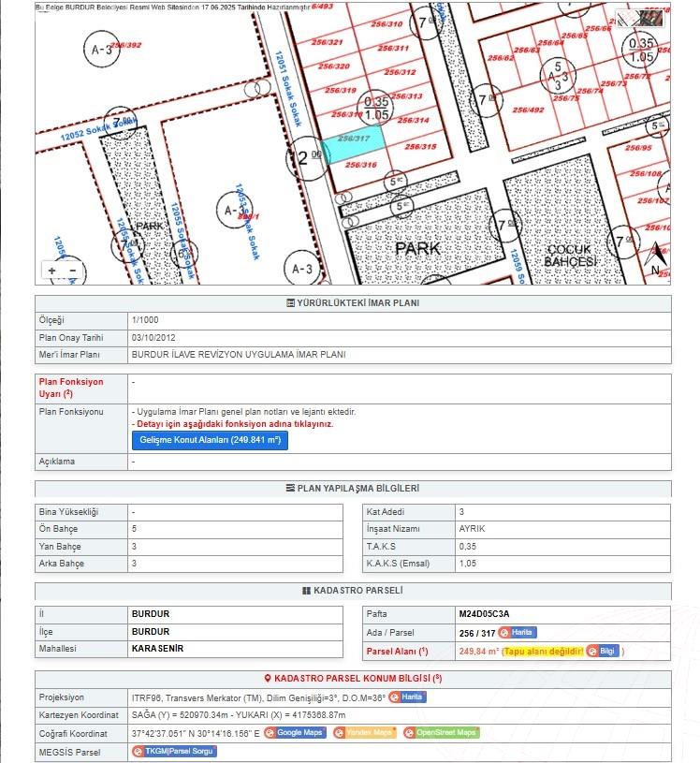Click parcel label 256/492 on map

[529, 110]
